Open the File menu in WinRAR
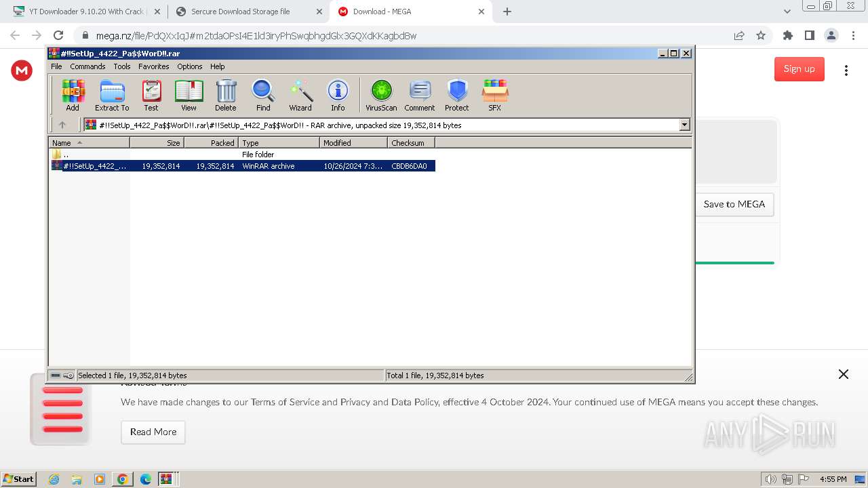This screenshot has width=868, height=488. (x=56, y=66)
